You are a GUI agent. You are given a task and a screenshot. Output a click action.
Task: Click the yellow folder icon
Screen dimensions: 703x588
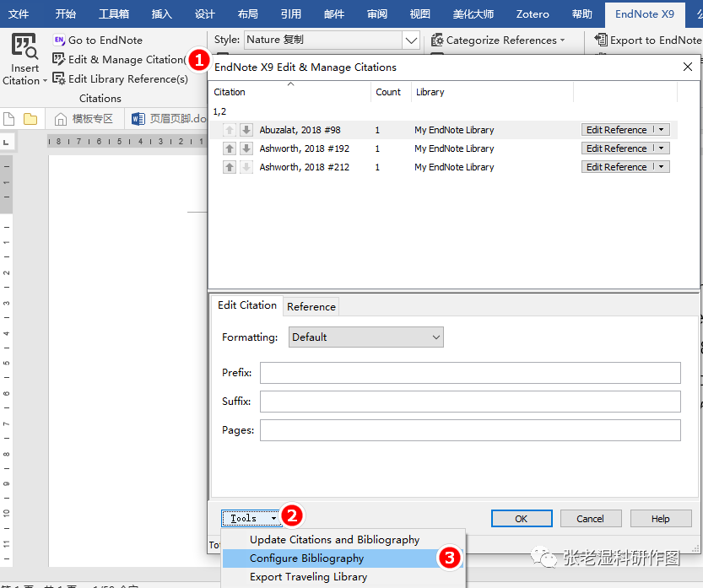click(x=30, y=119)
